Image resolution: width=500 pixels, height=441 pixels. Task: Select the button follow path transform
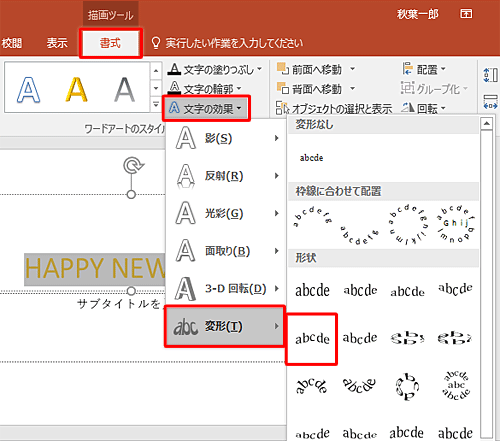pos(456,224)
